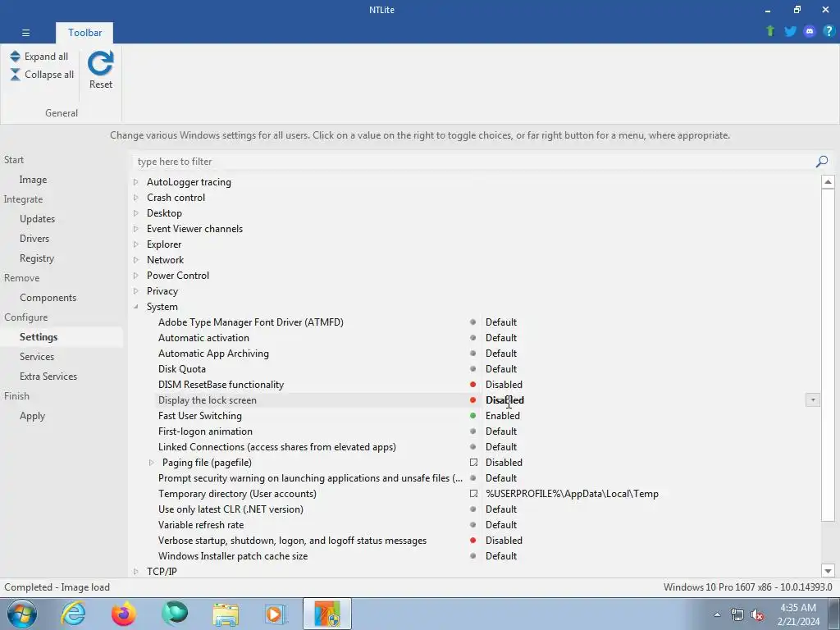Click the Collapse all button label
This screenshot has height=630, width=840.
49,75
